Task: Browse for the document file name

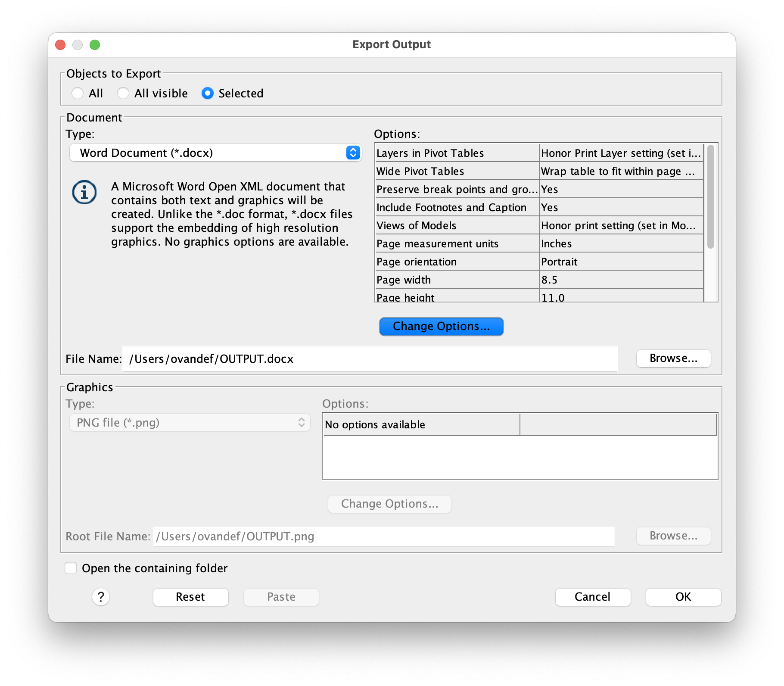Action: coord(673,358)
